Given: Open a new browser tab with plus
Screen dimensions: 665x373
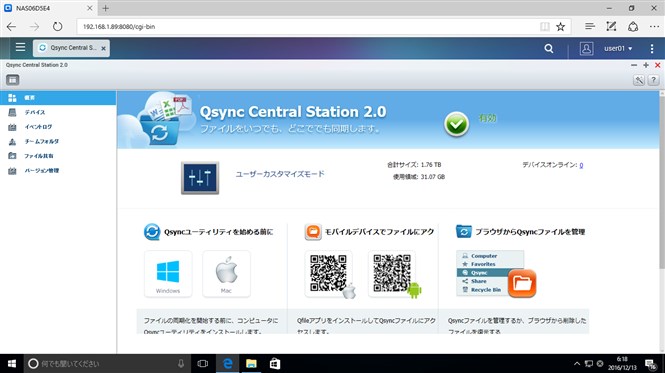Looking at the screenshot, I should (x=105, y=8).
